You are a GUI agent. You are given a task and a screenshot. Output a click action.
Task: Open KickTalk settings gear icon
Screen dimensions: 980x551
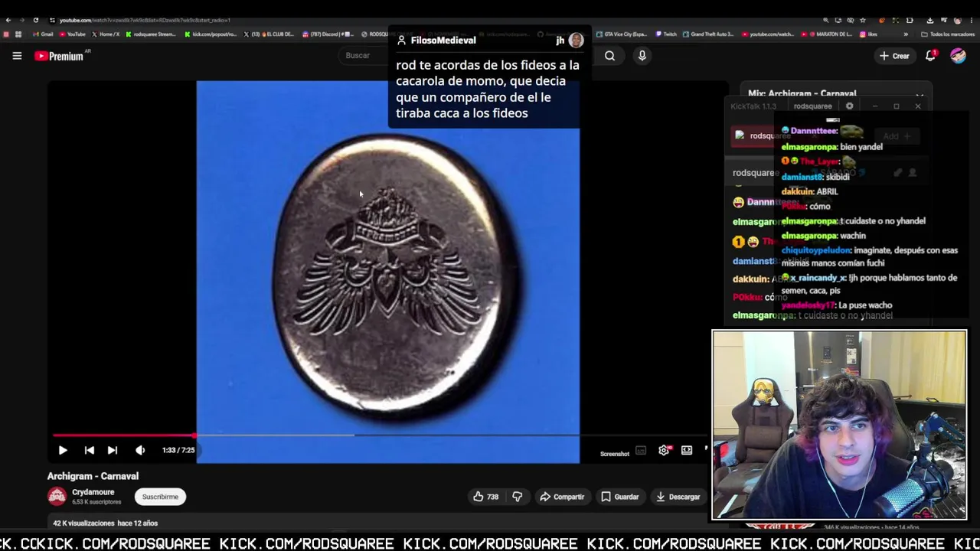849,106
